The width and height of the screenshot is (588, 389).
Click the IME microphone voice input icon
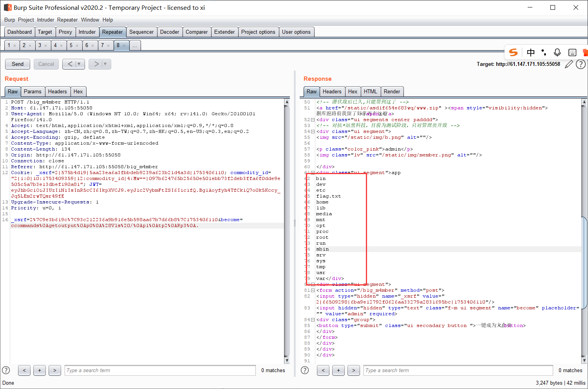pos(557,52)
